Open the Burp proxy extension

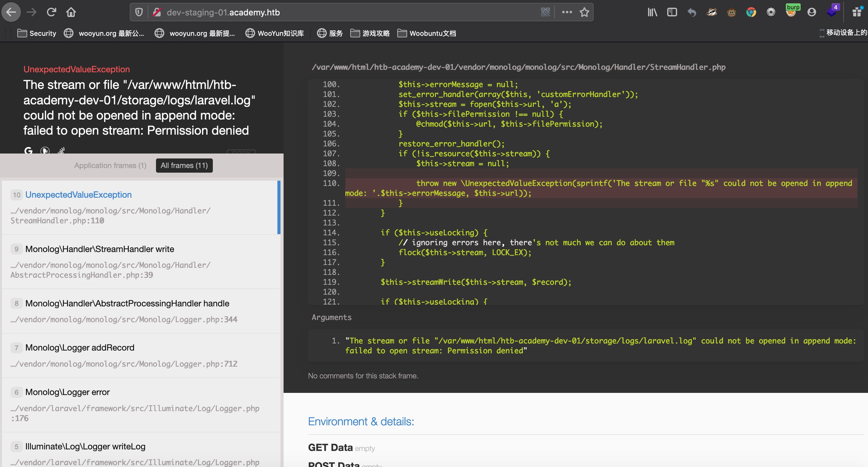tap(791, 12)
